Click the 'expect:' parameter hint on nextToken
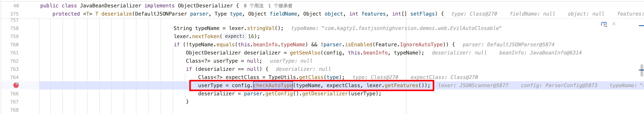Image resolution: width=644 pixels, height=114 pixels. [234, 36]
